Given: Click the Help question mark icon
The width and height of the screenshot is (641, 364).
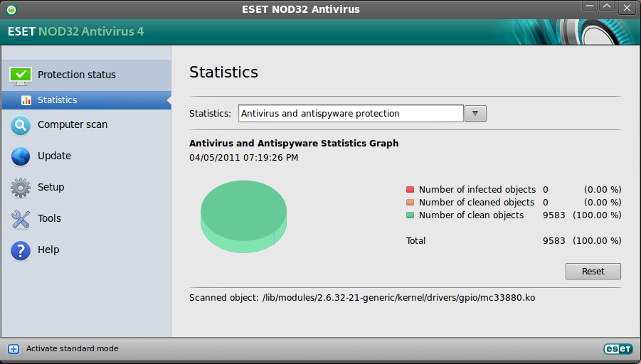Looking at the screenshot, I should click(x=21, y=250).
